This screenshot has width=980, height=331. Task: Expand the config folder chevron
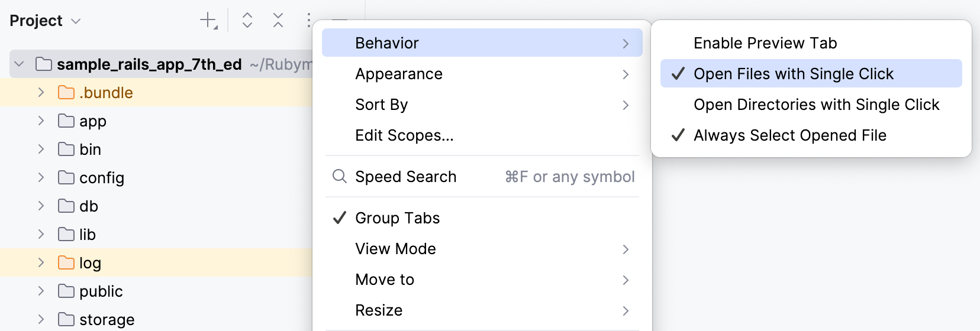click(41, 178)
